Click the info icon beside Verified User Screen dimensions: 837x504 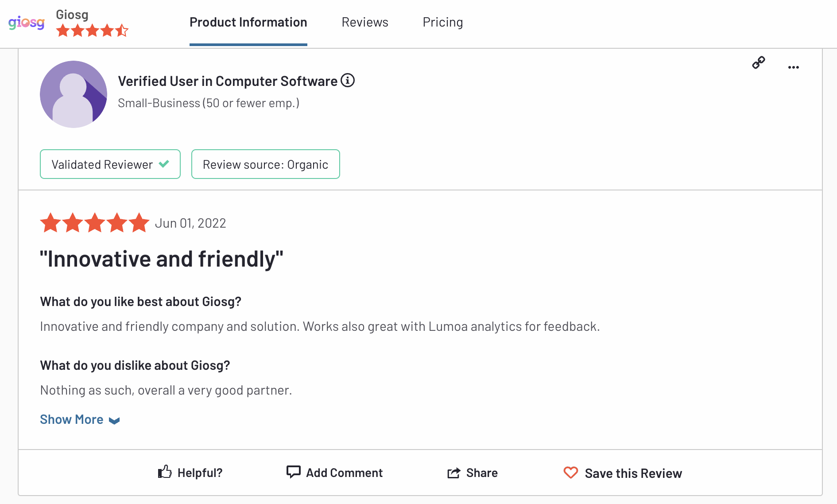[x=348, y=81]
